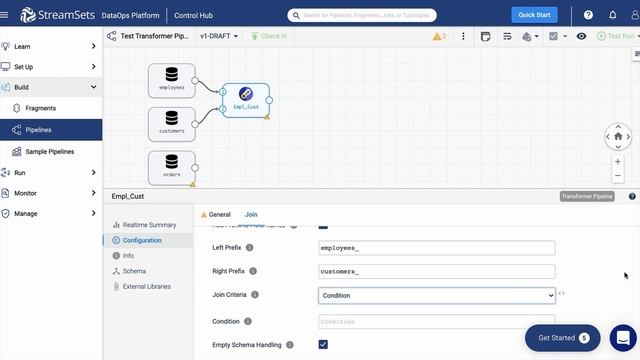The image size is (640, 360).
Task: Toggle the Empty Schema Handling checkbox
Action: [323, 344]
